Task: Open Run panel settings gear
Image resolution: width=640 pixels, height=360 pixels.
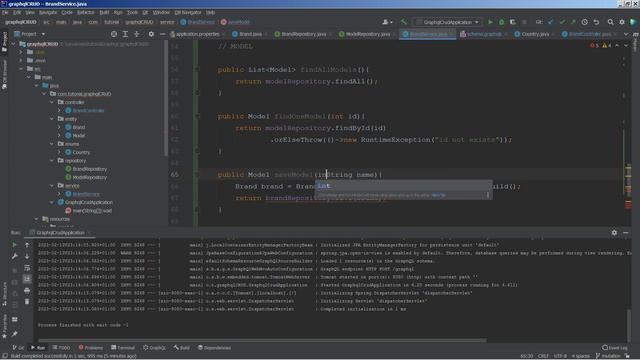Action: pos(614,233)
